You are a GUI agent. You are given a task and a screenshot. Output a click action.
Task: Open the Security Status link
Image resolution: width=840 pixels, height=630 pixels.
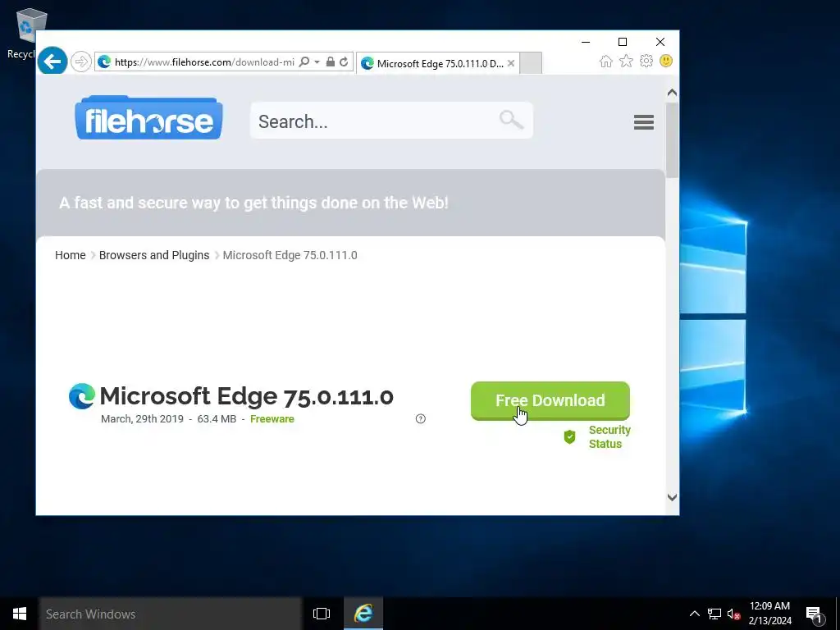coord(609,436)
